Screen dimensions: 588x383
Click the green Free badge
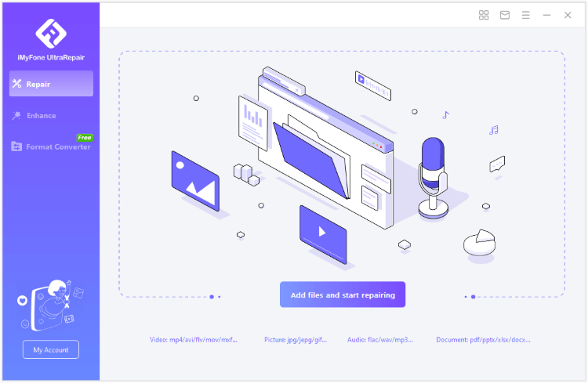click(85, 138)
